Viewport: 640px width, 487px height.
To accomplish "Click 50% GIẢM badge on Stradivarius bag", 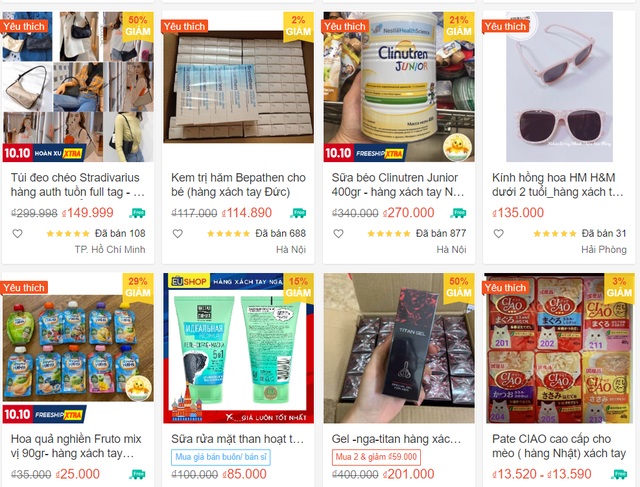I will click(138, 27).
